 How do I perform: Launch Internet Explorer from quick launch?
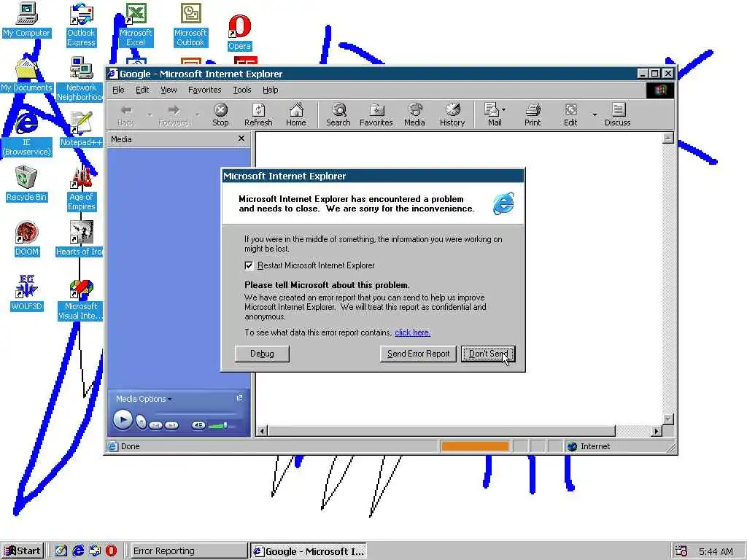[78, 551]
